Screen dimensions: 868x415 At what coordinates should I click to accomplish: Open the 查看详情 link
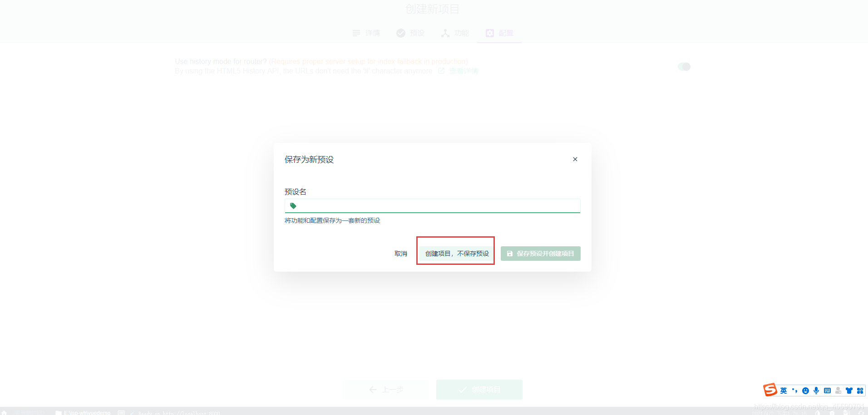point(464,71)
